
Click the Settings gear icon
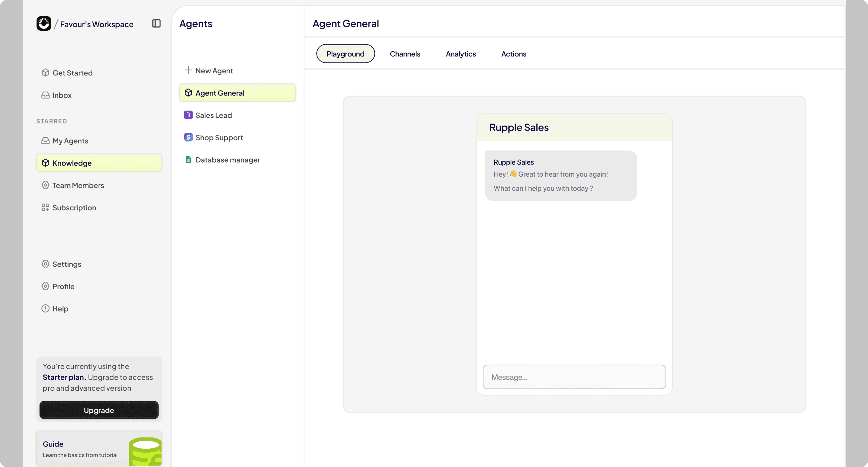click(x=45, y=264)
